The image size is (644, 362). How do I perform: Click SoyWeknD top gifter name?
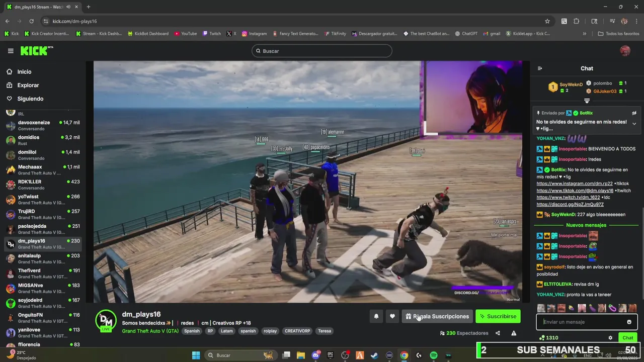click(571, 84)
